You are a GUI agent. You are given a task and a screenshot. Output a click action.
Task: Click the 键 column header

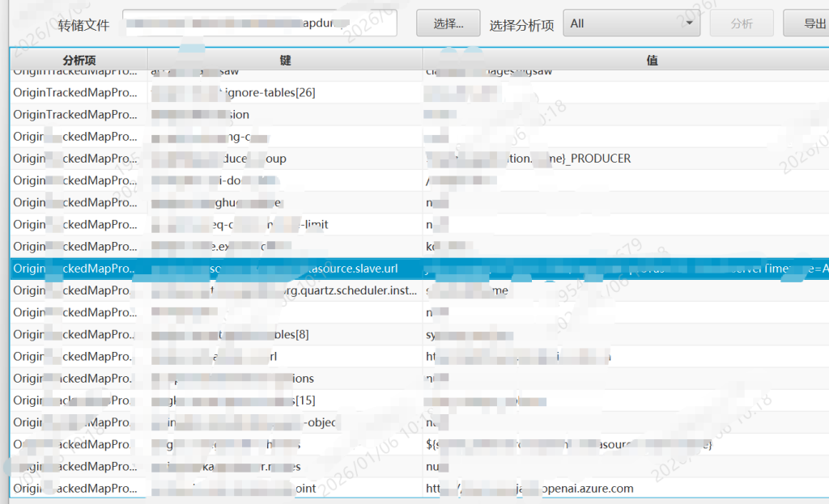coord(285,60)
